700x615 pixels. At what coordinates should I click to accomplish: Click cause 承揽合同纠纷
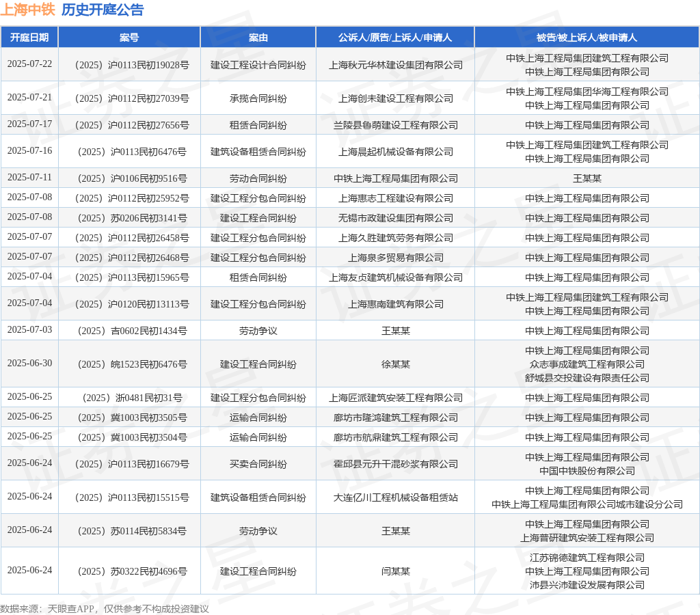coord(258,98)
